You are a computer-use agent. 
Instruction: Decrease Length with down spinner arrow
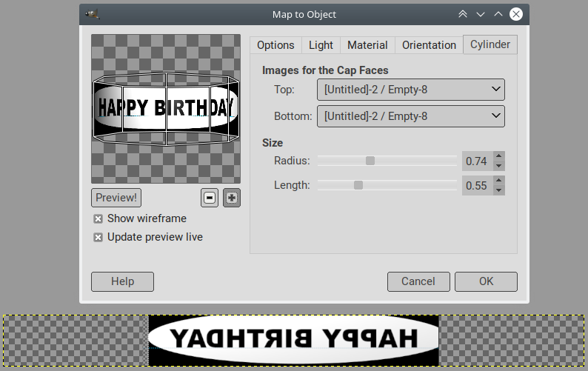click(x=498, y=190)
